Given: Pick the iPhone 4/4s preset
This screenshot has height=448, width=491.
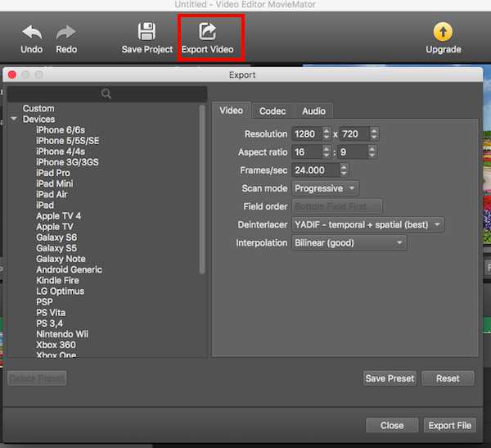Looking at the screenshot, I should pos(61,152).
